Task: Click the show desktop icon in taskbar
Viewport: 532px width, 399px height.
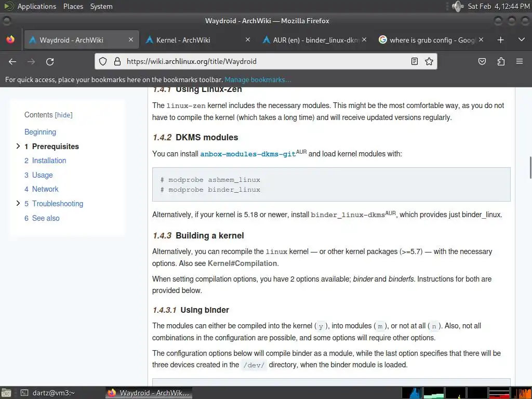Action: [6, 393]
